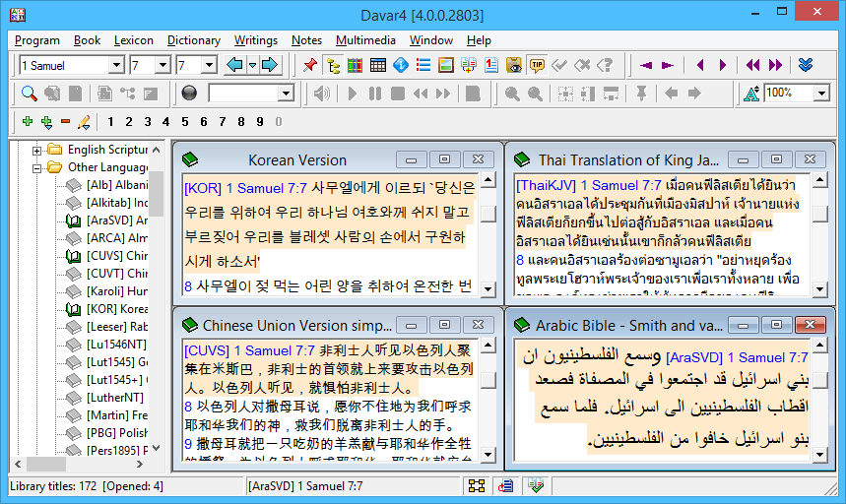Viewport: 846px width, 504px height.
Task: Toggle the dark round record button
Action: 189,94
